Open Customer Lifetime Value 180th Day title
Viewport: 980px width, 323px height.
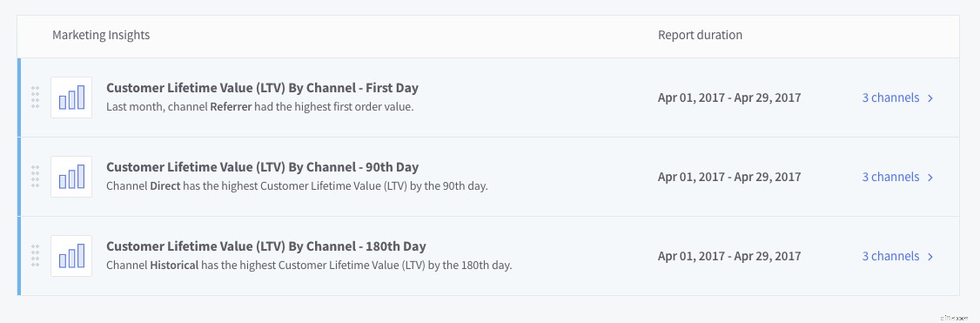(266, 246)
